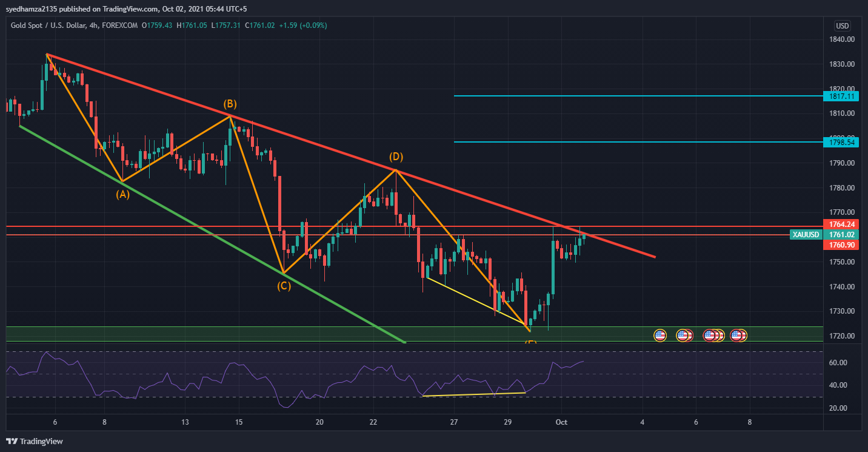
Task: Select the (B) wave label
Action: 230,104
